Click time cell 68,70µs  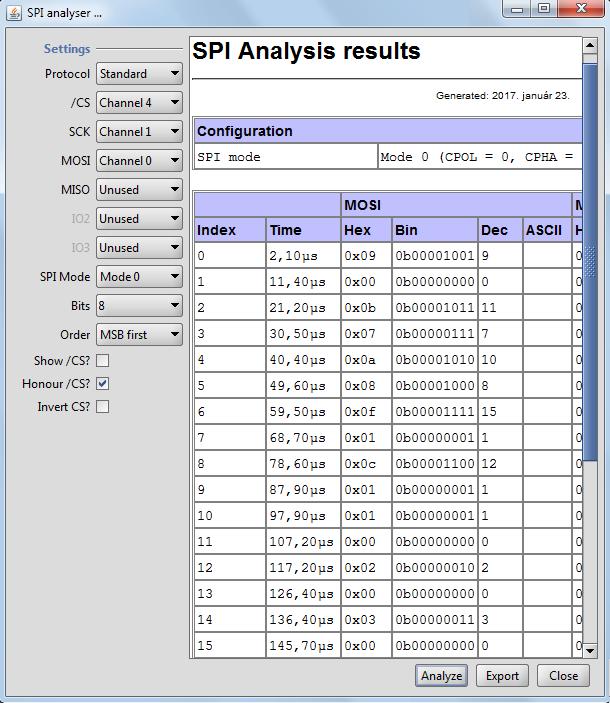[303, 438]
